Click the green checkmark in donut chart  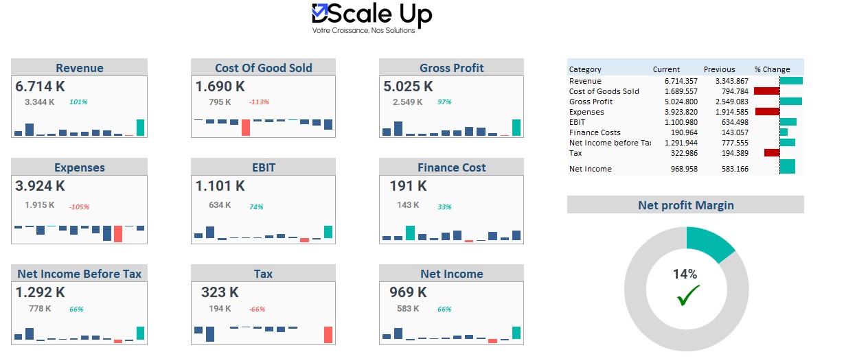click(x=687, y=296)
